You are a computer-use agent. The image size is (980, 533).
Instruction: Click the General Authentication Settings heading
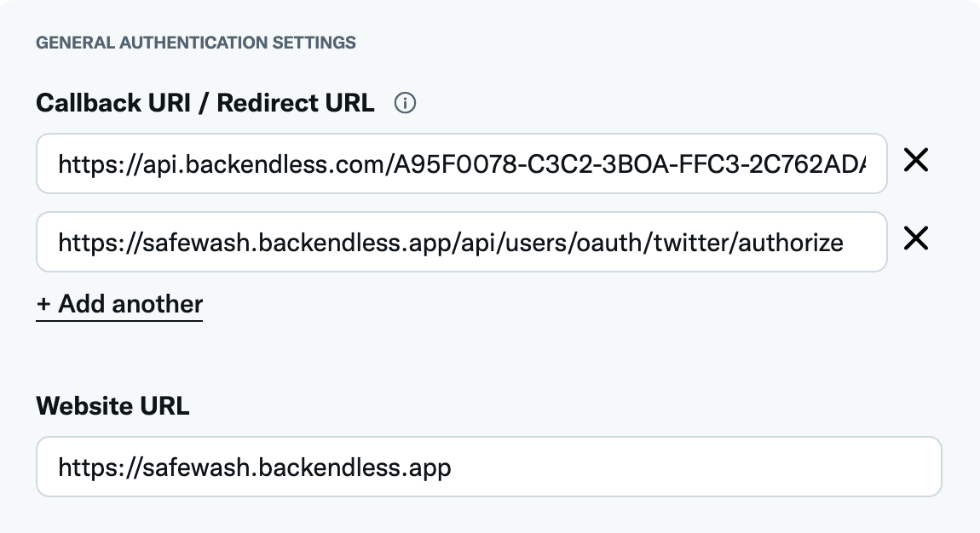195,41
